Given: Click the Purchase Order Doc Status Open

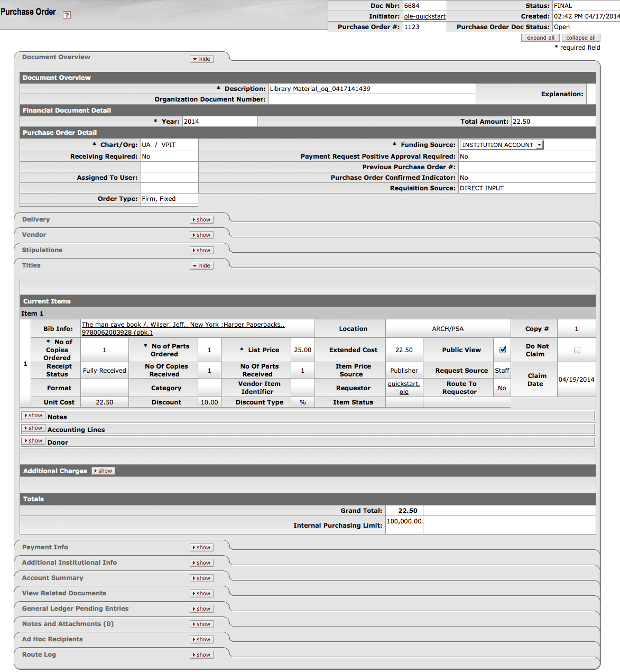Looking at the screenshot, I should [x=562, y=27].
